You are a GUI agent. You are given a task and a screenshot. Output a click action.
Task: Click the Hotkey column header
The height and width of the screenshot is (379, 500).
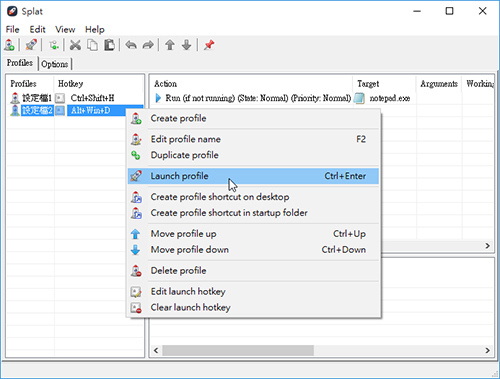99,83
